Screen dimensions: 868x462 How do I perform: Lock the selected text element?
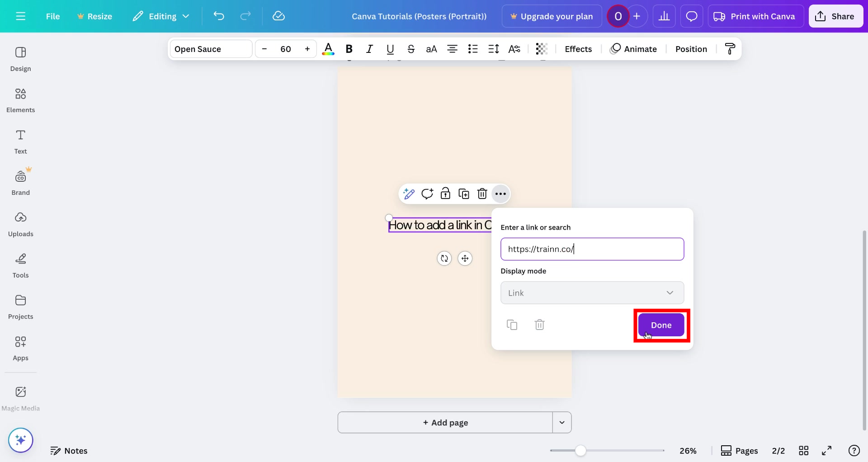click(x=445, y=193)
